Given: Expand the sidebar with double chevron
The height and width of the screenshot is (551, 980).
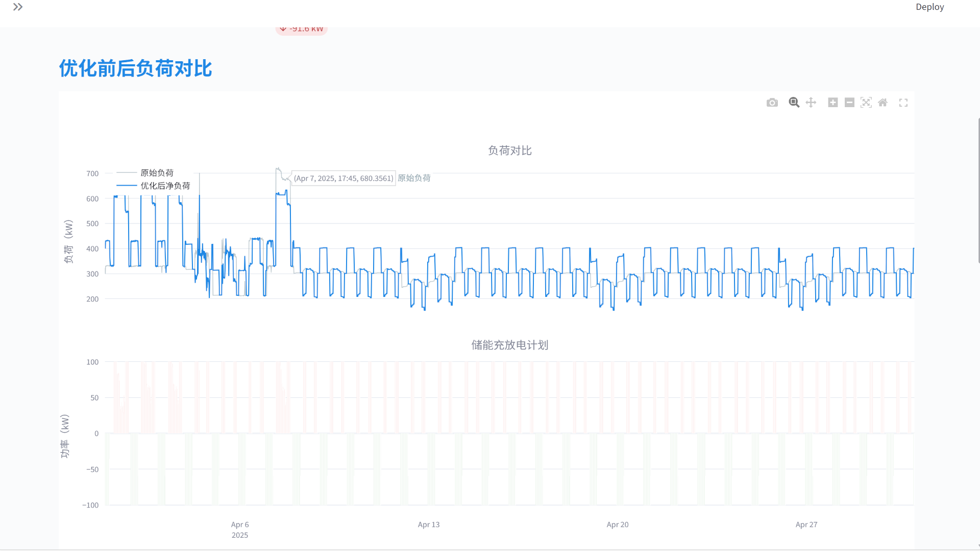Looking at the screenshot, I should pos(18,7).
